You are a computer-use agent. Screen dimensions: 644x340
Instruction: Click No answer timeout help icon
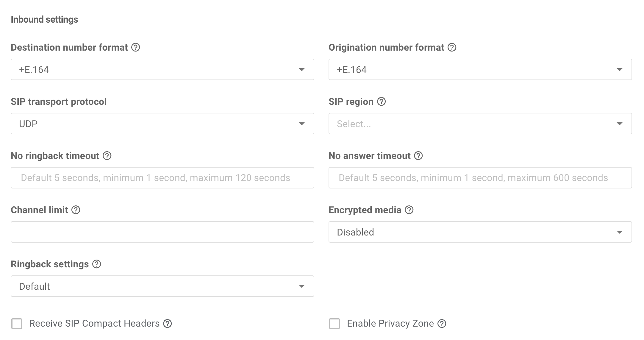point(418,156)
